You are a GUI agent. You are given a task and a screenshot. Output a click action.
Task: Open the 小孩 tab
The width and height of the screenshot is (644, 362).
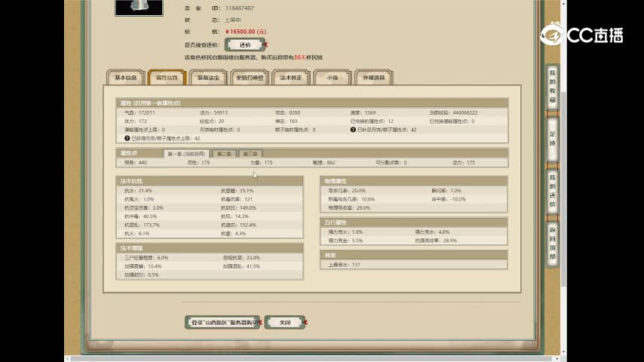pyautogui.click(x=333, y=77)
